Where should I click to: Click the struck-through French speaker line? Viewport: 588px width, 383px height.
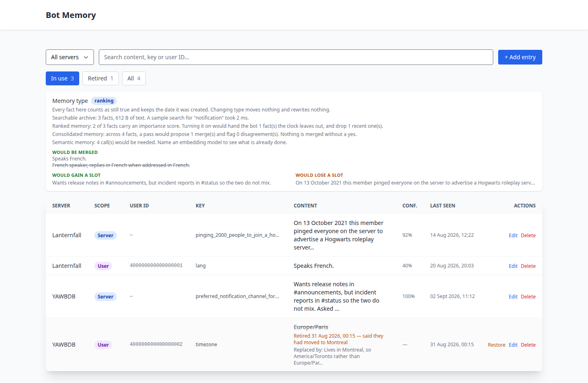[121, 165]
